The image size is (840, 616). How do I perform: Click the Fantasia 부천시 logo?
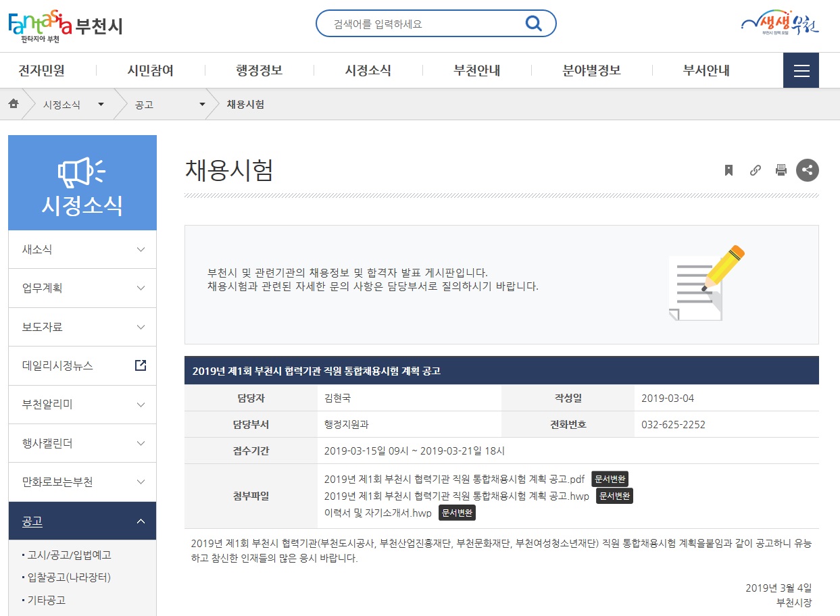66,26
